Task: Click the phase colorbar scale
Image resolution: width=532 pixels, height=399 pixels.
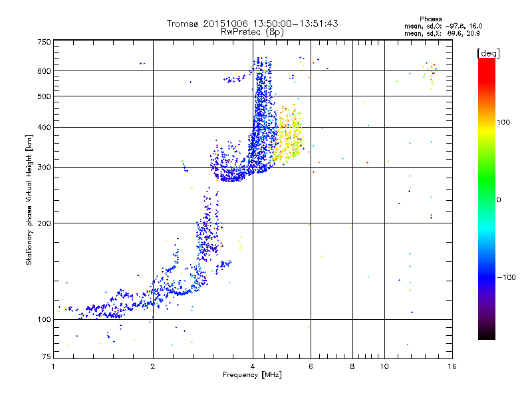Action: click(x=487, y=198)
